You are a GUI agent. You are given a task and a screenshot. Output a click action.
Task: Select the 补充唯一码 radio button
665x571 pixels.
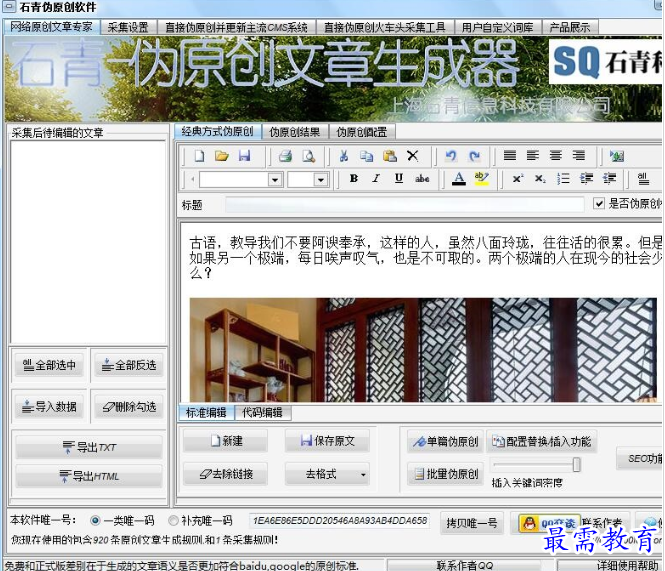coord(173,521)
